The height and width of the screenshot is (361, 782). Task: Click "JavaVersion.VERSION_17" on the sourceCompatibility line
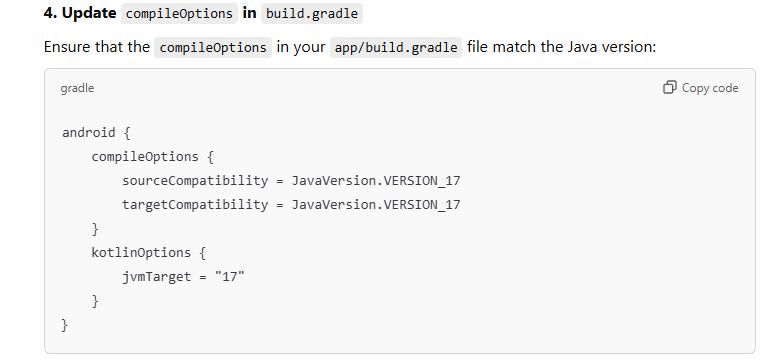click(x=376, y=180)
